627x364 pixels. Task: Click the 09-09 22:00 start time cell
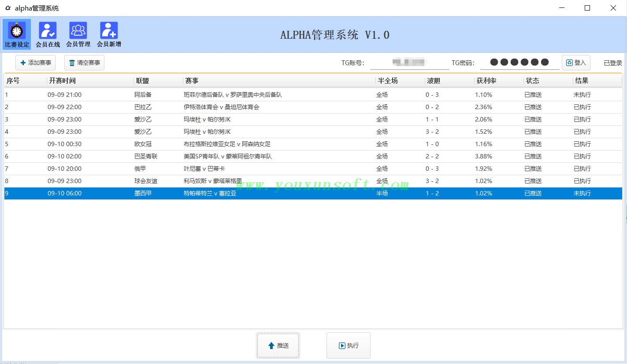tap(64, 107)
